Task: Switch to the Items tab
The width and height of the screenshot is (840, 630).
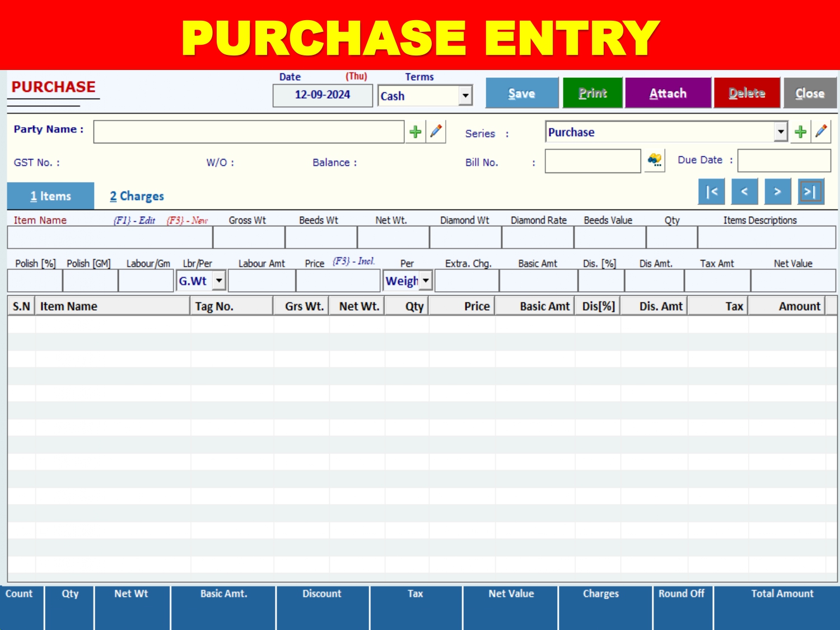Action: coord(50,196)
